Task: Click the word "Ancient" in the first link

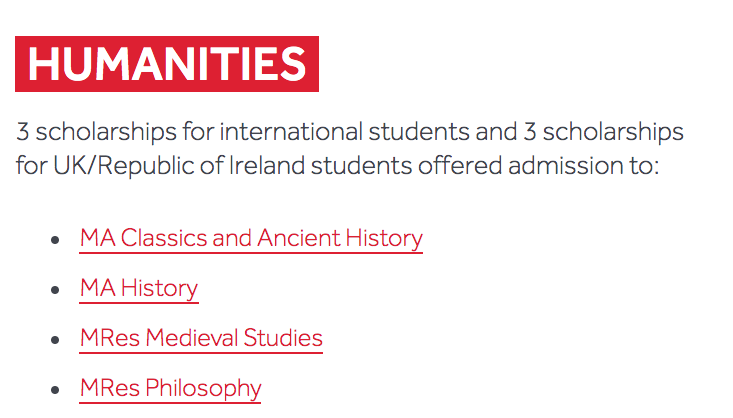Action: coord(299,238)
